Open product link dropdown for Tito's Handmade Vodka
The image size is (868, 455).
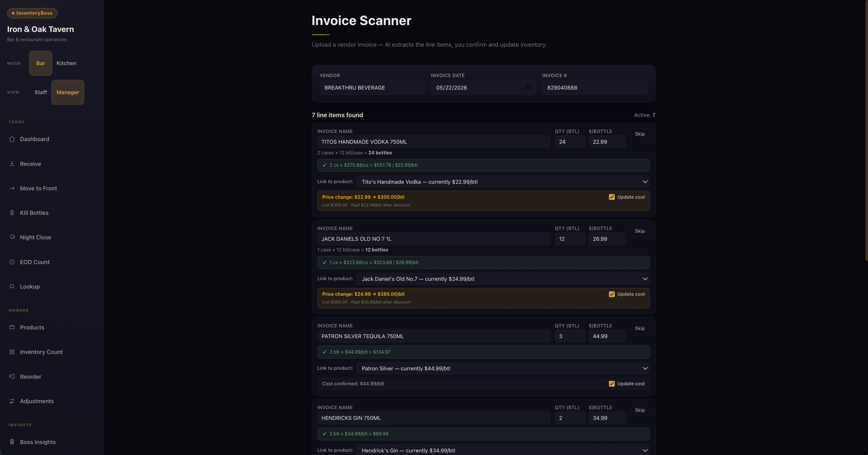coord(503,182)
